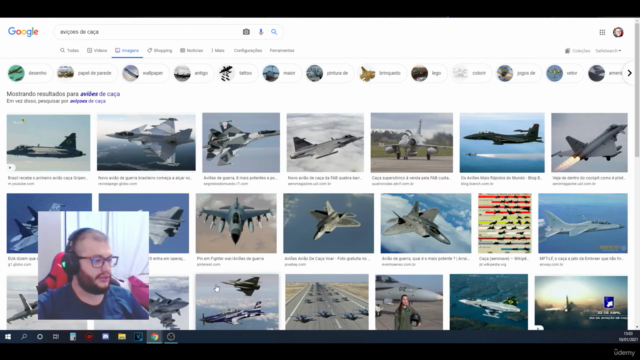Open Mirage on runway thumbnail
Screen dimensions: 640x360
click(x=412, y=142)
